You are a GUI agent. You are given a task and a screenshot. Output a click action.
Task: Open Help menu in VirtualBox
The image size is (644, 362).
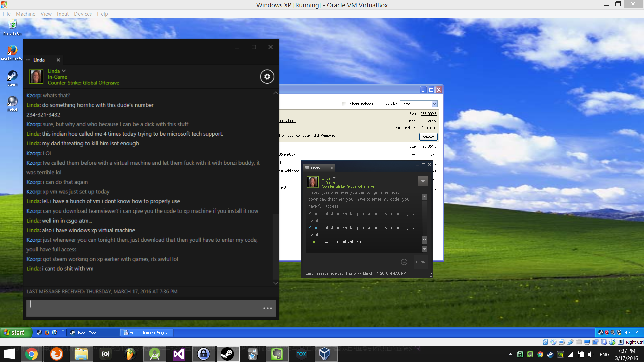tap(102, 14)
